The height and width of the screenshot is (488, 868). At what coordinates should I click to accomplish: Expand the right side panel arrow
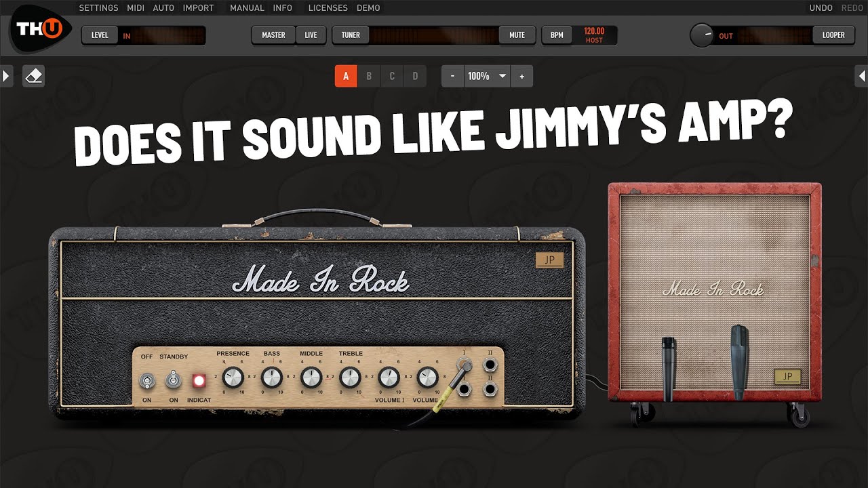tap(861, 75)
